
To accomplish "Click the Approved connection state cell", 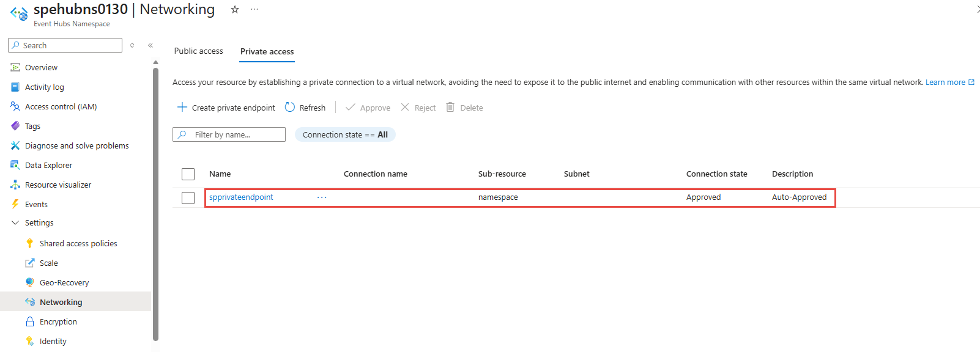I will [703, 197].
